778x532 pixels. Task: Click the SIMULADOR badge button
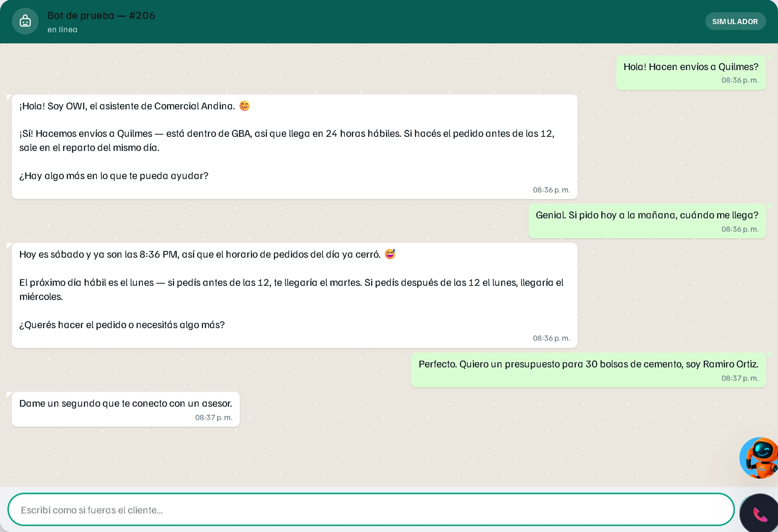click(x=735, y=22)
